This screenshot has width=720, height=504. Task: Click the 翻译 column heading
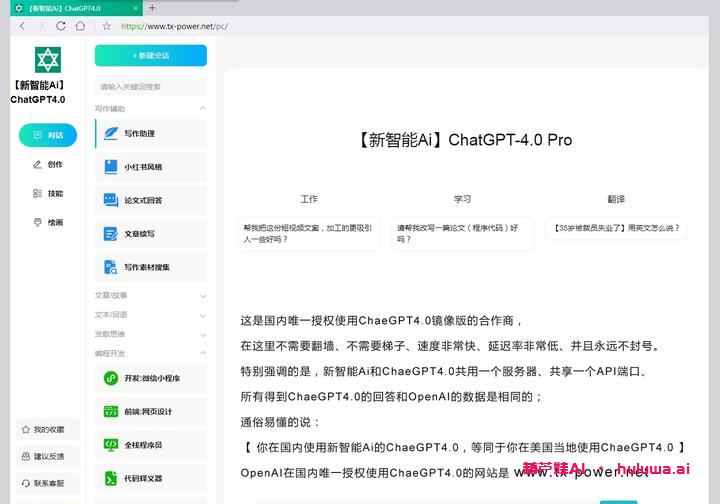[x=616, y=199]
